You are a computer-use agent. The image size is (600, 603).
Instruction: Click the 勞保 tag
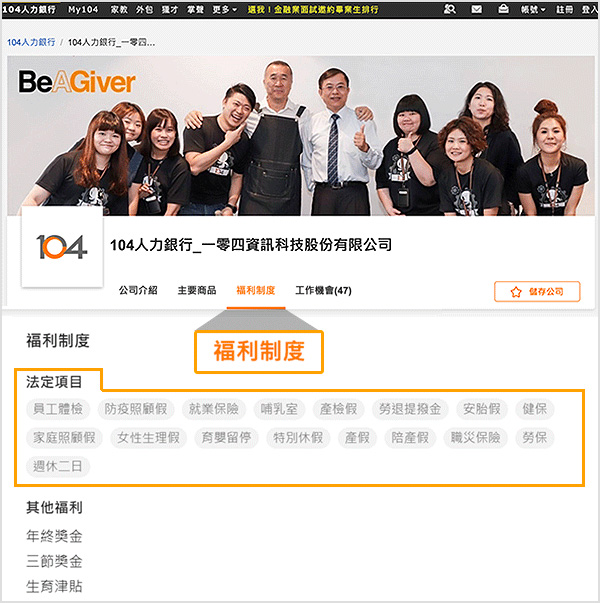(x=535, y=438)
